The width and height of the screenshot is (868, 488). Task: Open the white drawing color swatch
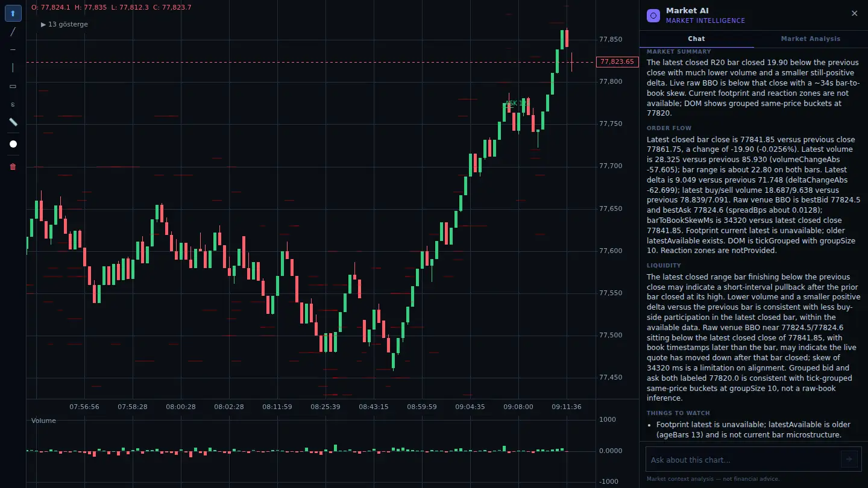(x=13, y=144)
